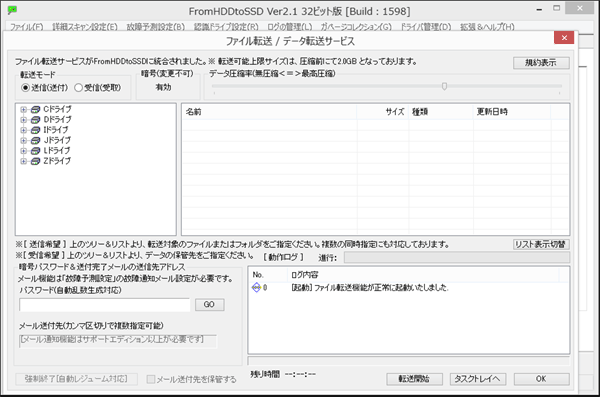Screen dimensions: 600x397
Task: Expand the Iドライブ tree node
Action: [24, 130]
